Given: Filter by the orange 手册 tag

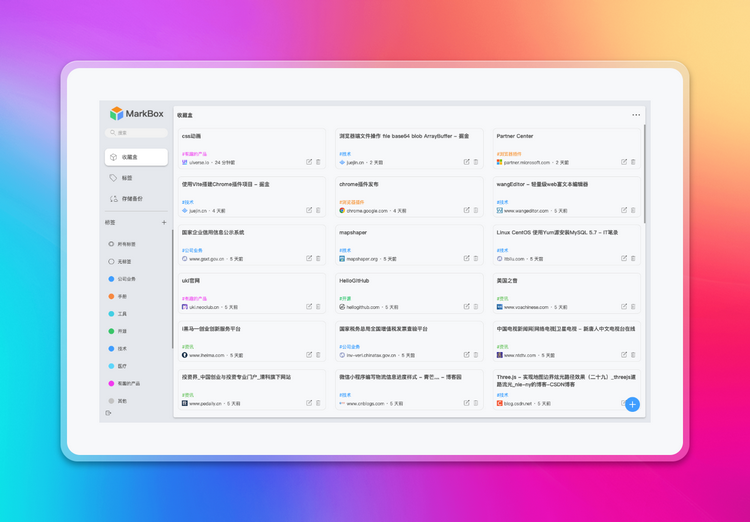Looking at the screenshot, I should 118,297.
